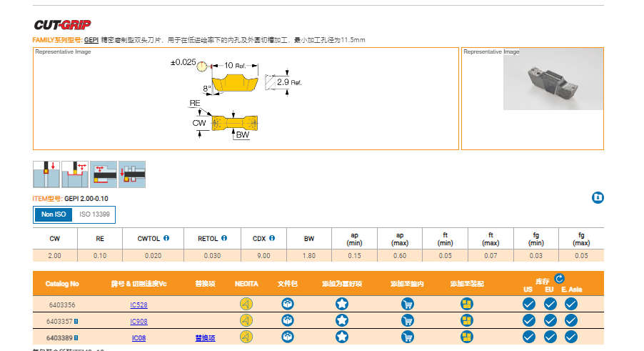Select the Non ISO toggle option

coord(54,214)
